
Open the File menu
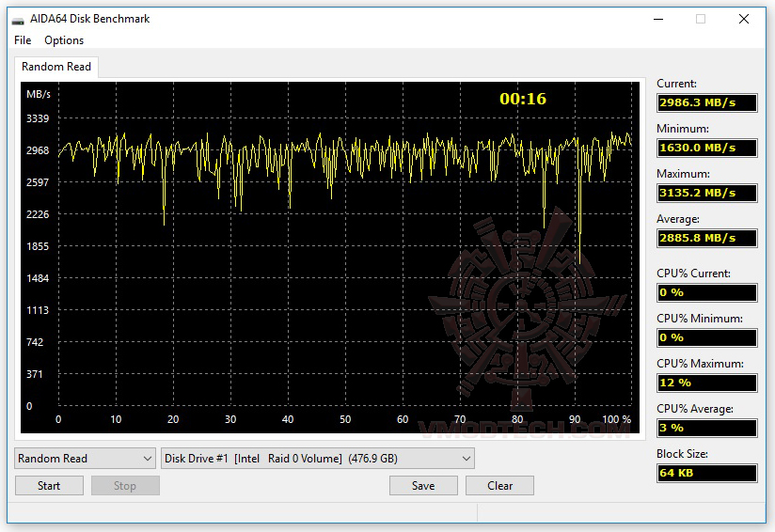(23, 40)
